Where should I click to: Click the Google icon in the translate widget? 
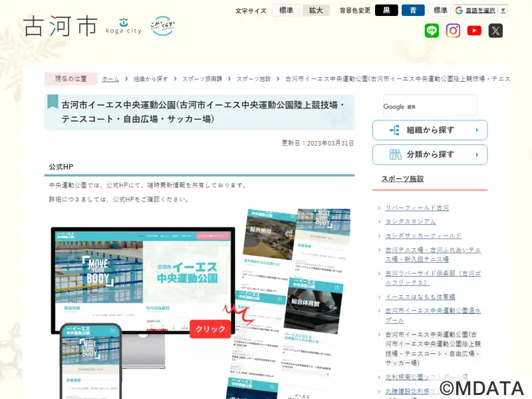[460, 11]
